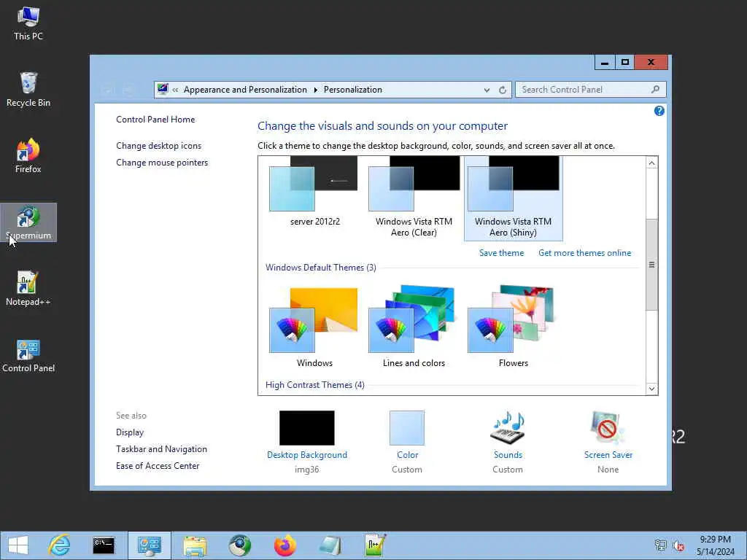Click the double chevron in address bar
Image resolution: width=747 pixels, height=560 pixels.
[x=175, y=90]
